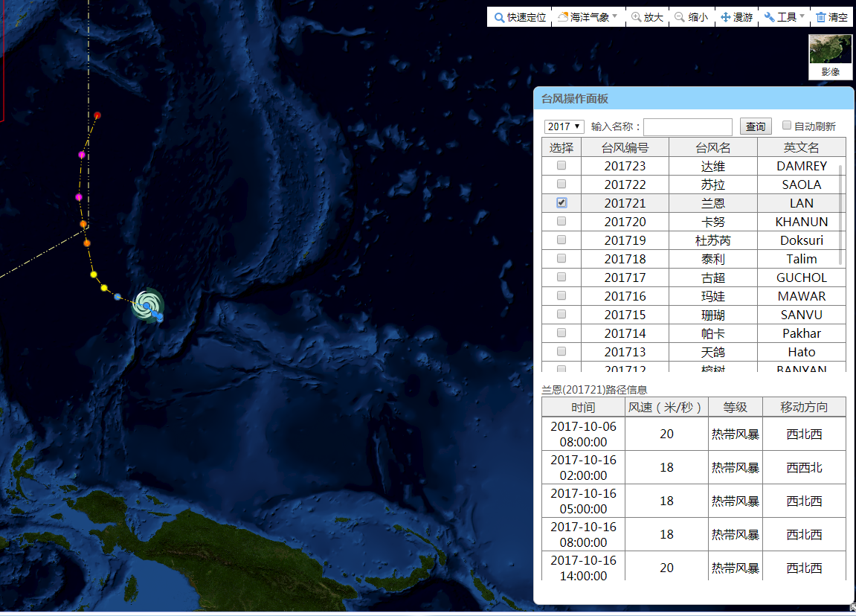Click the upper magenta forecast point
Screen dimensions: 856x616
(82, 155)
